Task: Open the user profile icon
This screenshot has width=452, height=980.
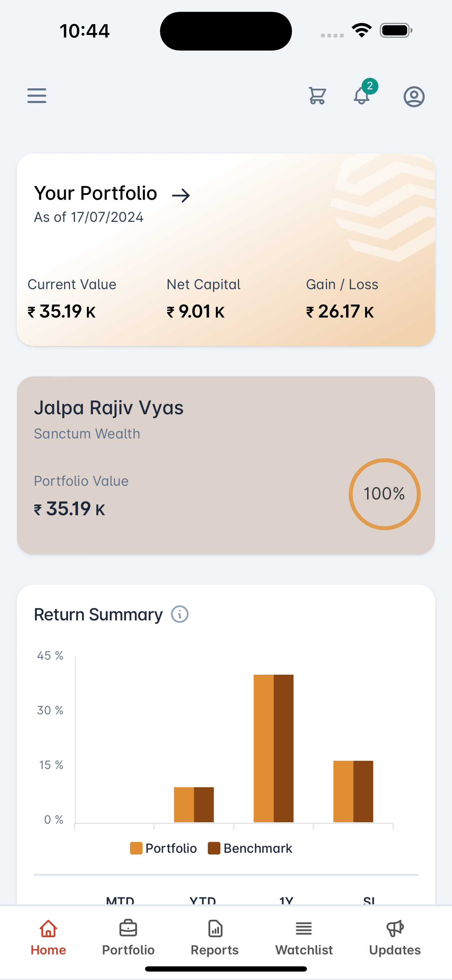Action: tap(414, 97)
